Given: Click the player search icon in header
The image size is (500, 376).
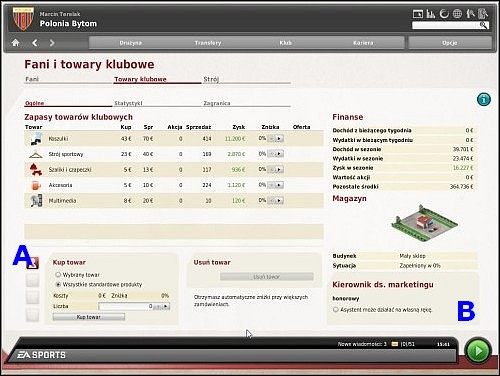Looking at the screenshot, I should 470,14.
